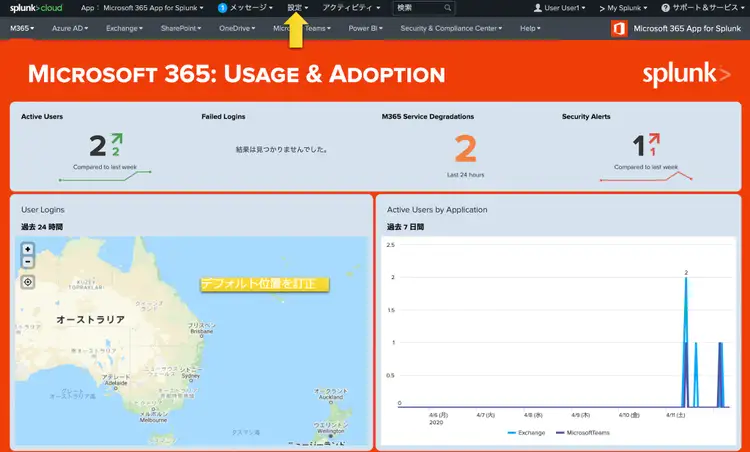Click the Security Alerts value 1
This screenshot has height=452, width=750.
tap(639, 146)
